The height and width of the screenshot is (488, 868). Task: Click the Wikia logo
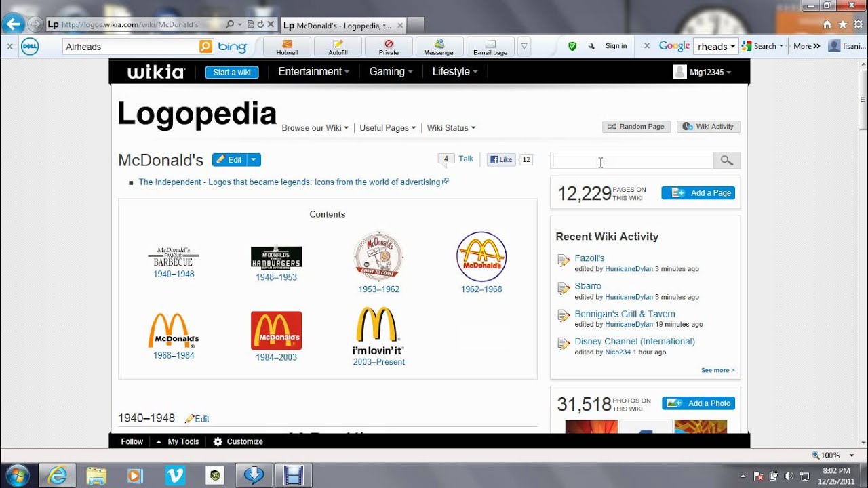point(156,72)
